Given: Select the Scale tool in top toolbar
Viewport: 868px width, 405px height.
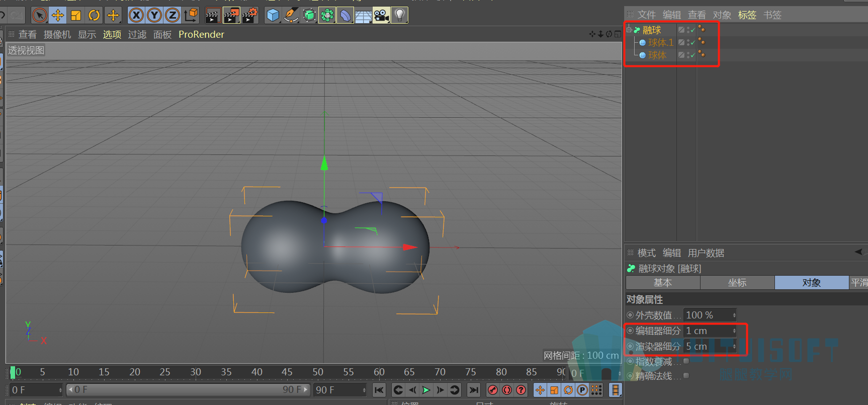Looking at the screenshot, I should click(x=76, y=16).
